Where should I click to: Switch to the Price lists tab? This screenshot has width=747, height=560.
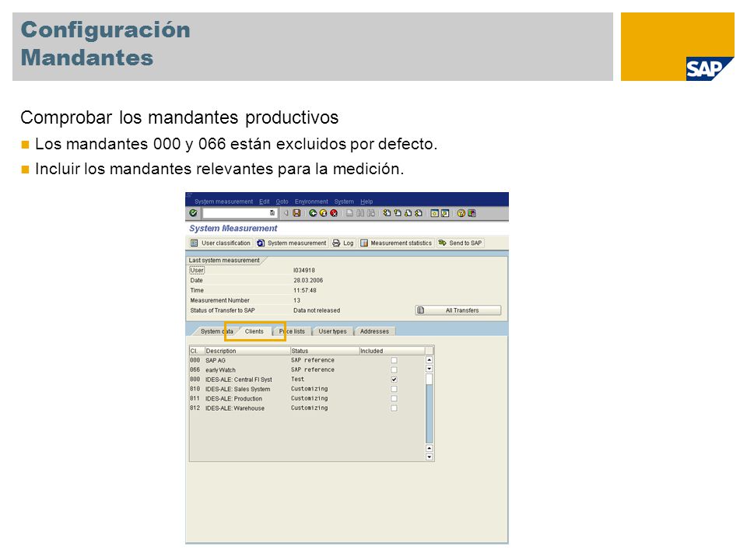(x=292, y=331)
